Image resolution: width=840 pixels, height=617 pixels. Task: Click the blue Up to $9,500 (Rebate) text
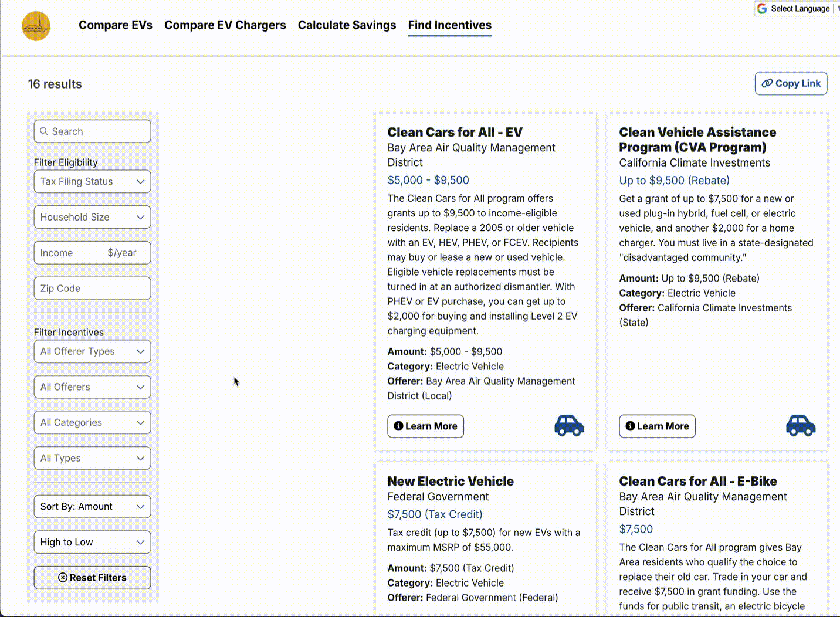point(675,181)
